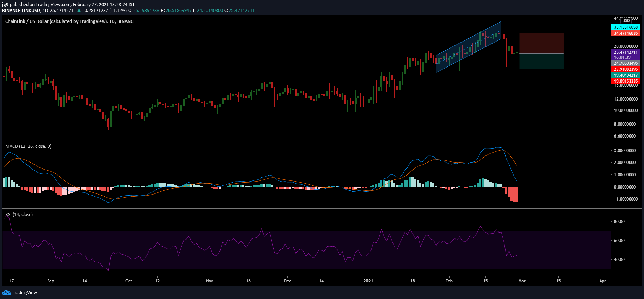
Task: Click the H:26.51869947 high value in the header
Action: coord(176,11)
